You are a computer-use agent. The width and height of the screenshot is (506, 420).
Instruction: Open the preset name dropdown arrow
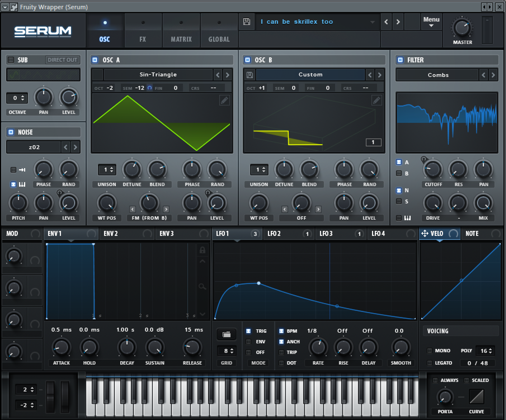point(372,22)
